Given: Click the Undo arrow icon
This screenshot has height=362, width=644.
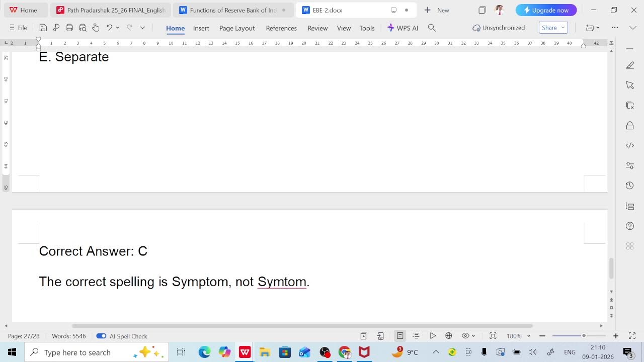Looking at the screenshot, I should click(109, 28).
